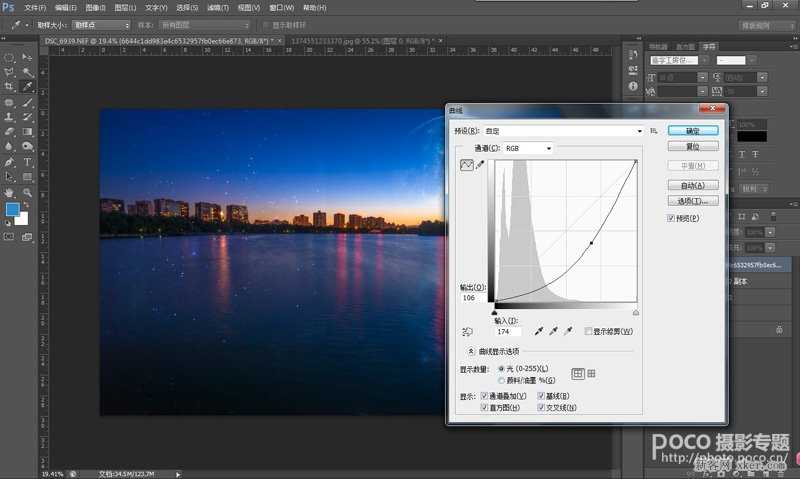Click the 选项(T)... options button

tap(693, 201)
